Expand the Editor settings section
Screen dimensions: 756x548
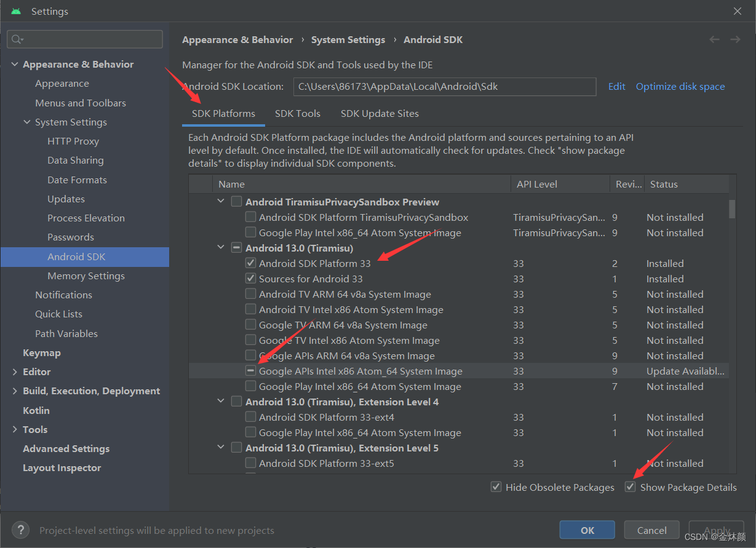15,372
